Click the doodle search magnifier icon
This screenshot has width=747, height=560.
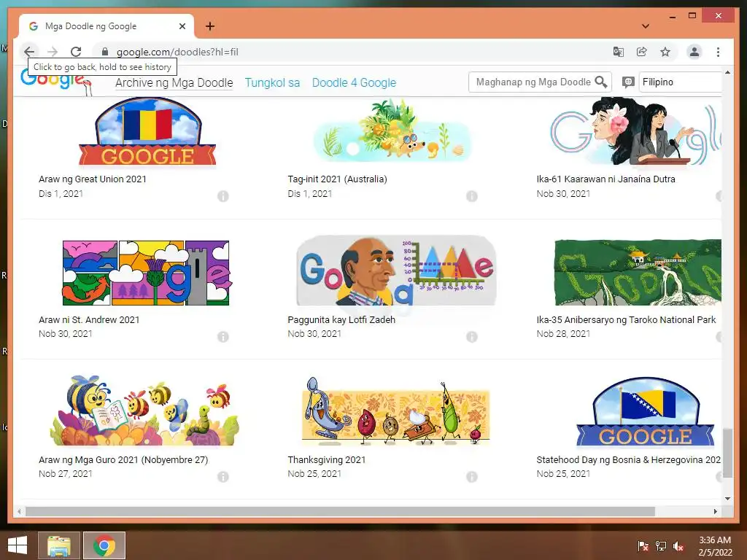point(601,82)
